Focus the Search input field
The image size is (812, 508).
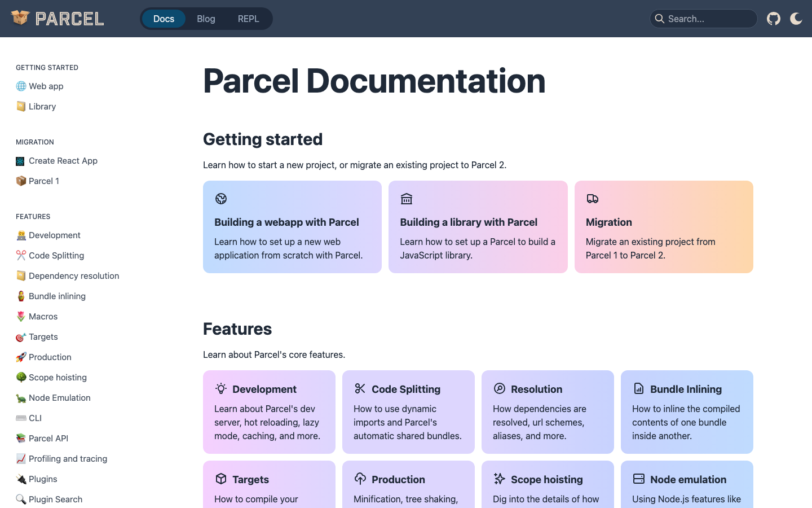pos(704,19)
